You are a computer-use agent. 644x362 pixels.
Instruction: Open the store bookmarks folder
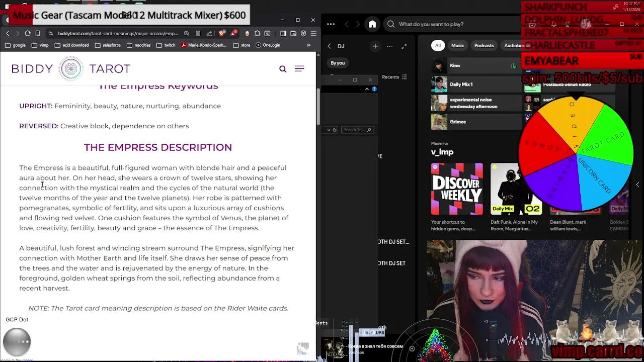242,45
